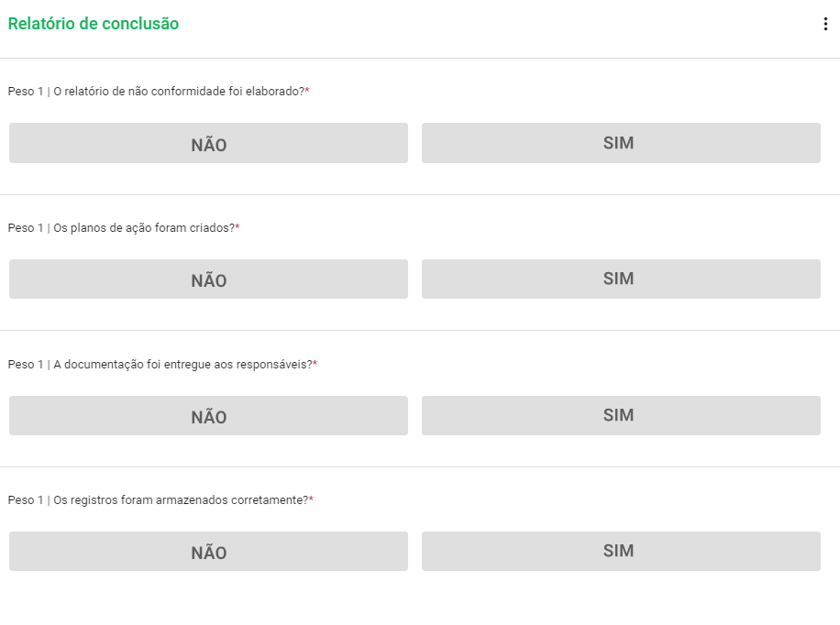Click the Relatório de conclusão section title
Image resolution: width=840 pixels, height=625 pixels.
tap(94, 23)
